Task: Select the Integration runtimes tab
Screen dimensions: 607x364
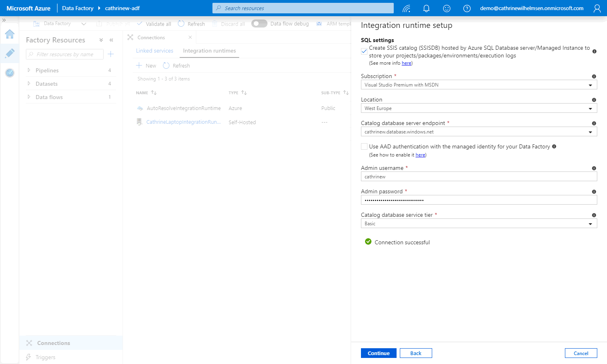Action: pos(209,51)
